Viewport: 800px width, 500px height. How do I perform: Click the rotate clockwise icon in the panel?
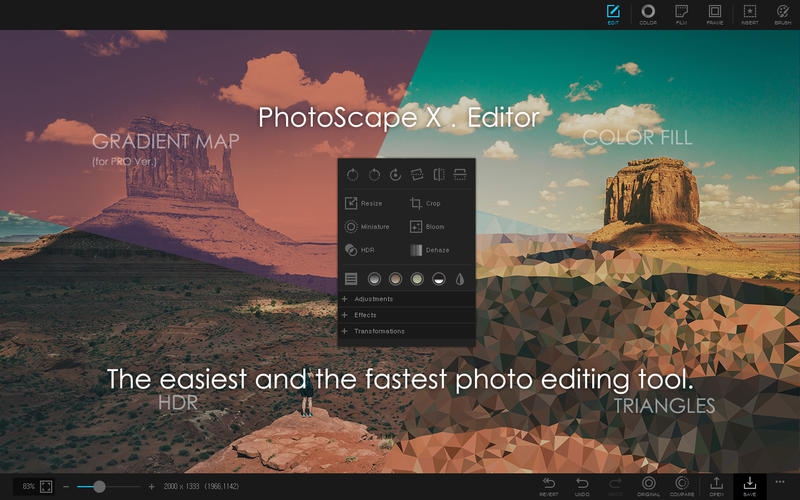(374, 175)
